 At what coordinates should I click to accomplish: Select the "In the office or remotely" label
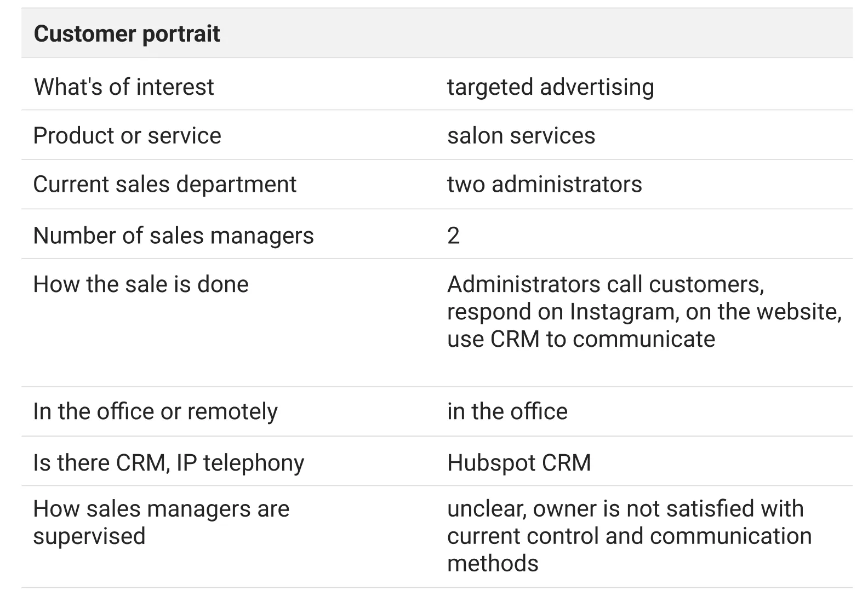(x=155, y=412)
